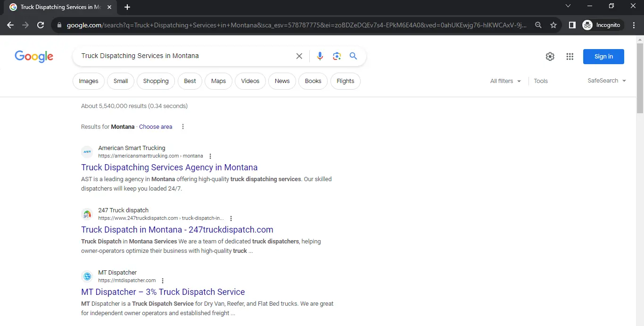Open the tab search chevron
Viewport: 644px width, 326px height.
568,6
